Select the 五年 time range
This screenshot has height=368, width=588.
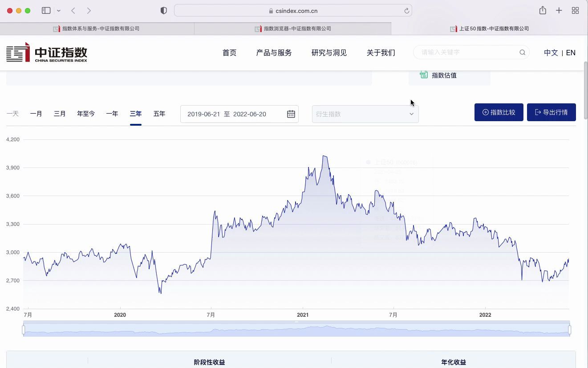[159, 114]
